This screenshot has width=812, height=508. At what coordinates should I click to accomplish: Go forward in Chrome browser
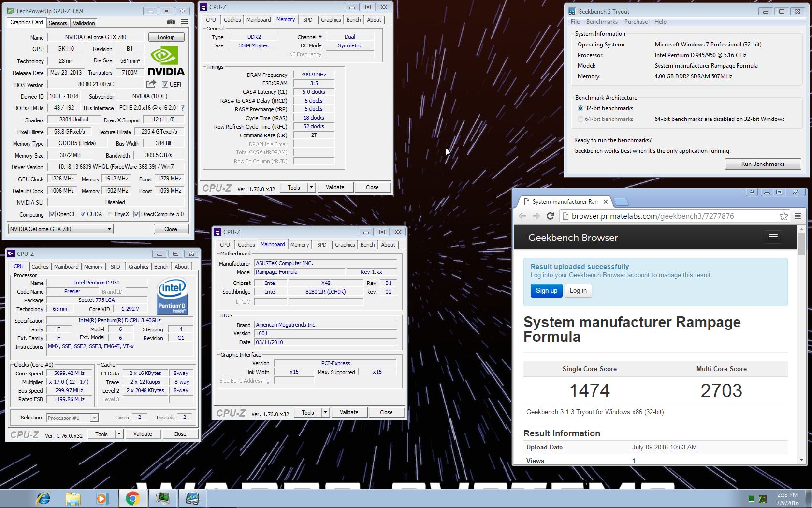536,216
